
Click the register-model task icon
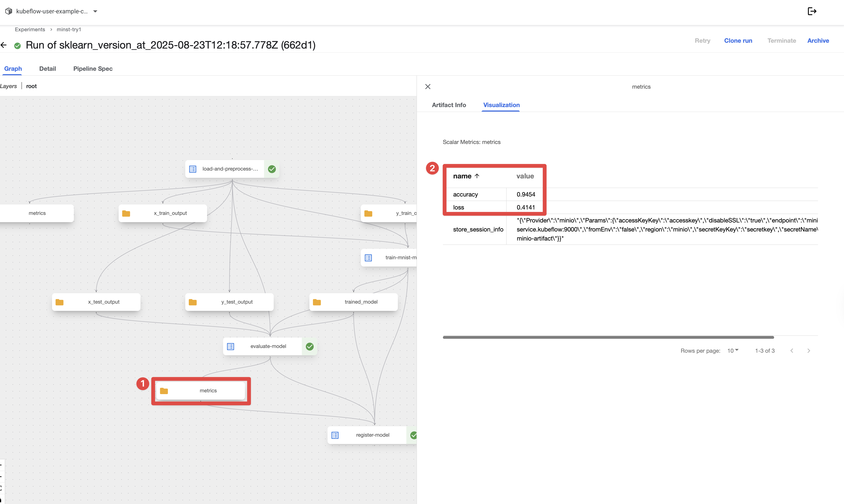pos(335,435)
